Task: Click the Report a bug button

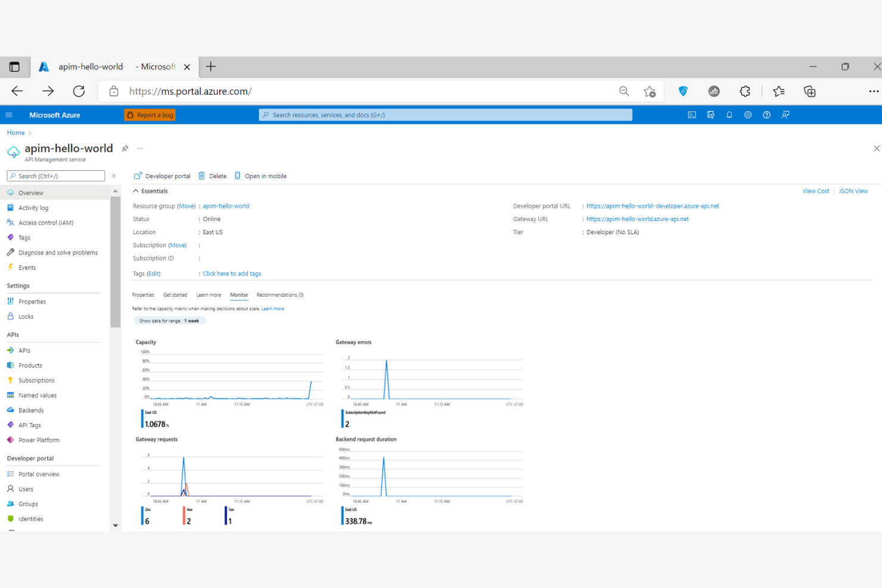Action: point(150,115)
